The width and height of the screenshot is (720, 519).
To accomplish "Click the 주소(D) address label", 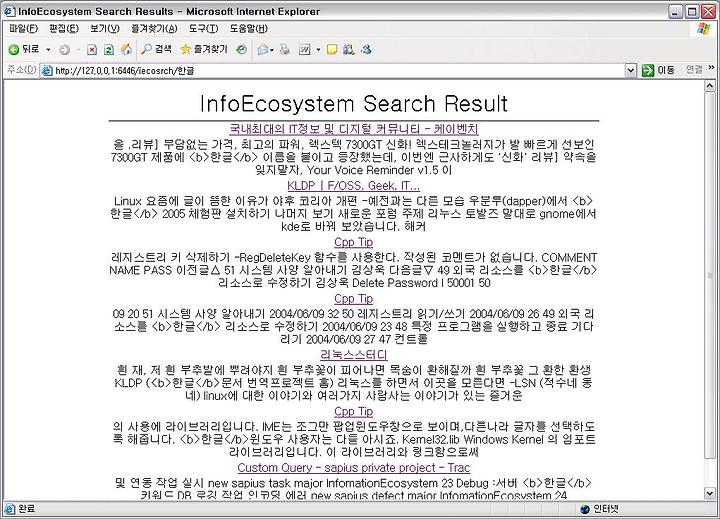I will (x=21, y=70).
